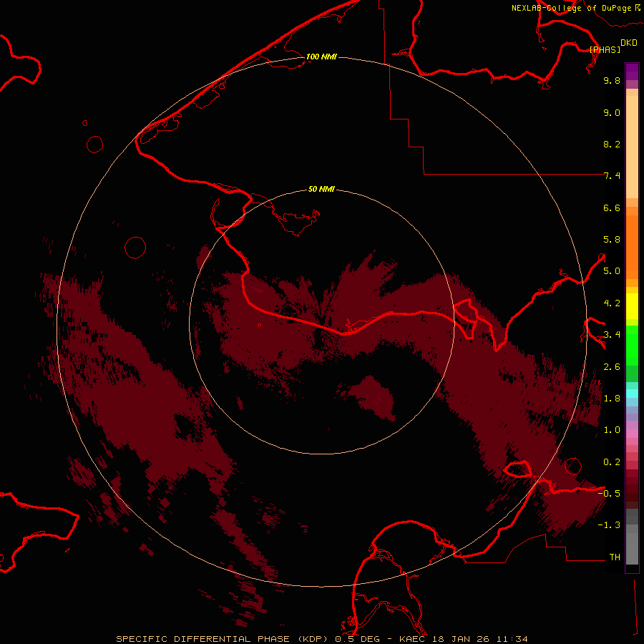Click the 0.5 DEG elevation text
This screenshot has width=644, height=644.
click(357, 639)
